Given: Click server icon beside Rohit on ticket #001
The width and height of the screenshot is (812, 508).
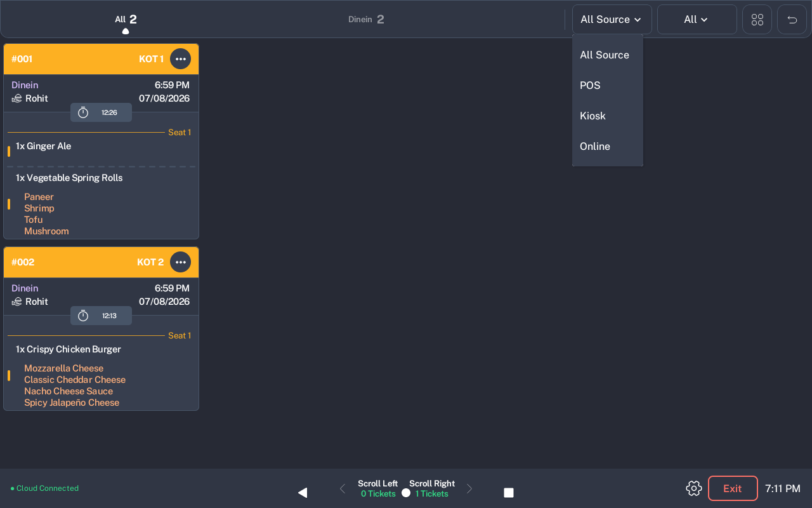Looking at the screenshot, I should (x=17, y=98).
